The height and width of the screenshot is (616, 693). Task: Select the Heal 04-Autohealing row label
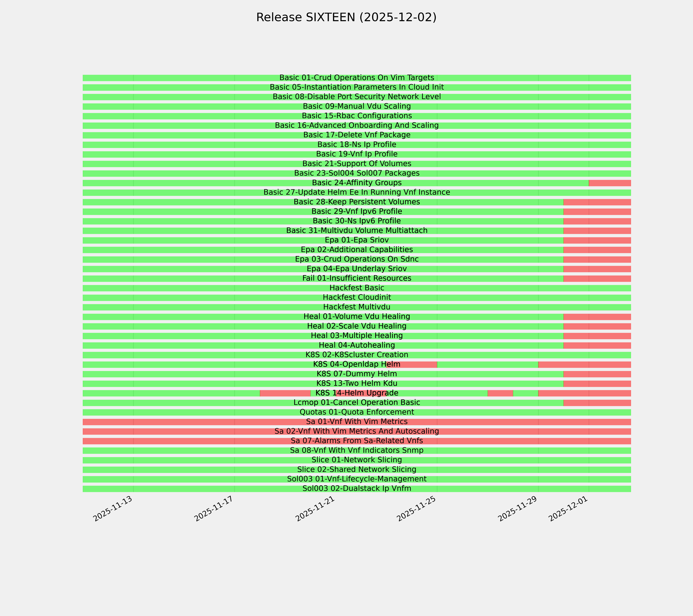pos(357,345)
